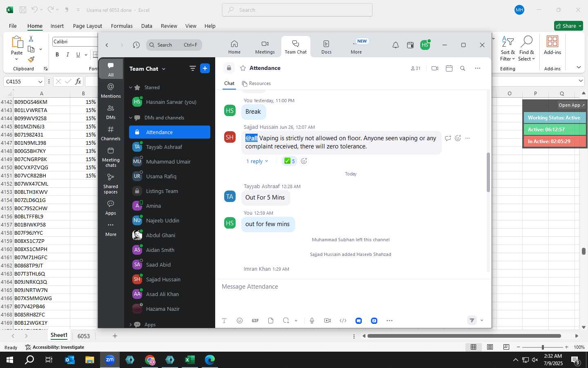588x368 pixels.
Task: Switch to the 6053 sheet tab
Action: (x=84, y=336)
